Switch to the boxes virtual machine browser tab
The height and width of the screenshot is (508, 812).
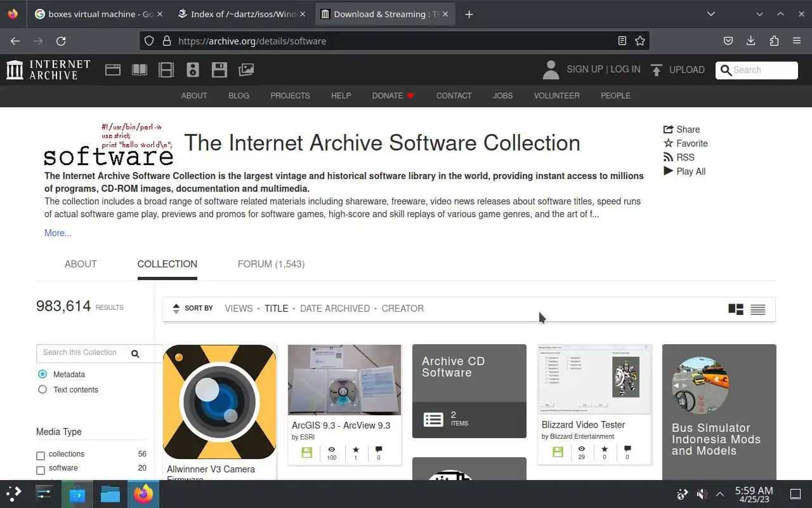point(98,14)
